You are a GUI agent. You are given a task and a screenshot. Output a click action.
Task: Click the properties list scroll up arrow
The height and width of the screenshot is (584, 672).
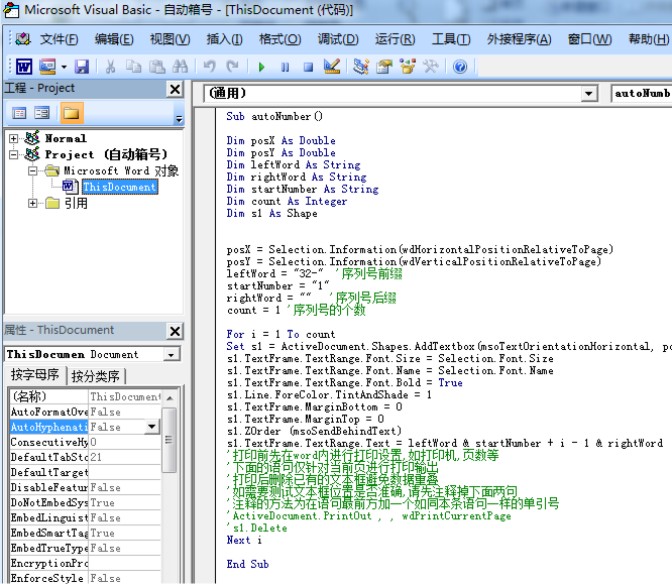click(x=169, y=398)
